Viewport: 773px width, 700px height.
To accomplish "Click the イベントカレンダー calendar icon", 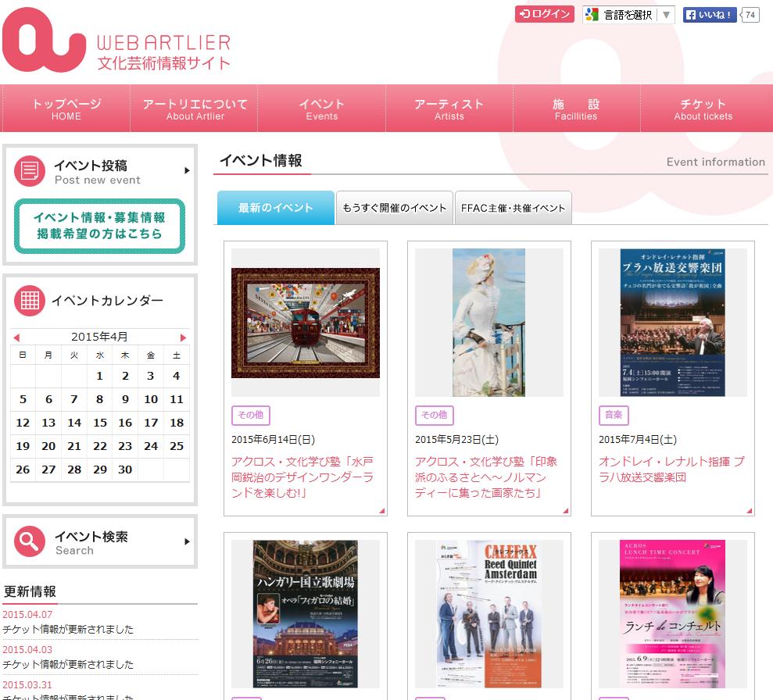I will (29, 301).
